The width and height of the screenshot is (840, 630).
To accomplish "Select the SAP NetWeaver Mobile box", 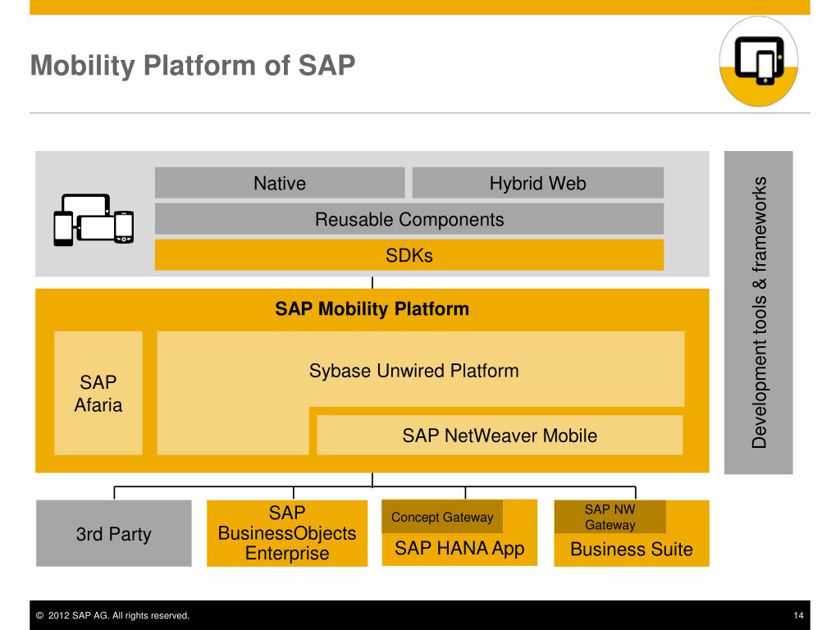I will pos(500,435).
